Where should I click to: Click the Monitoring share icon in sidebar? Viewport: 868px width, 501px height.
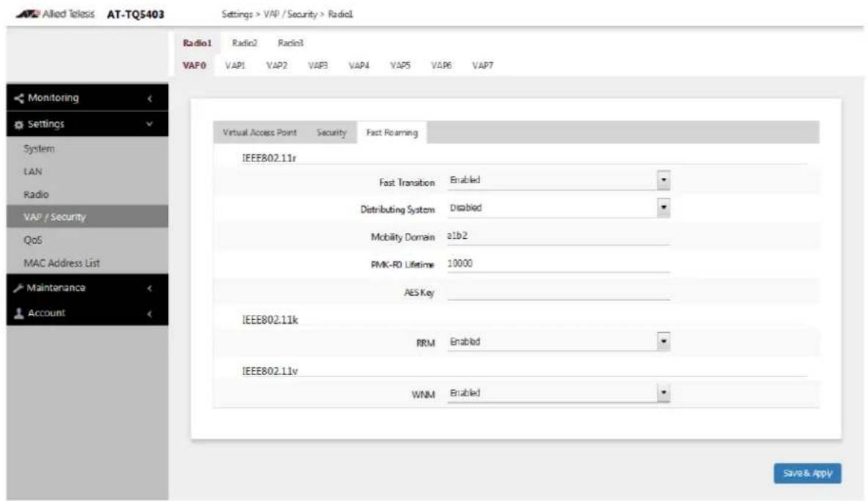click(19, 98)
